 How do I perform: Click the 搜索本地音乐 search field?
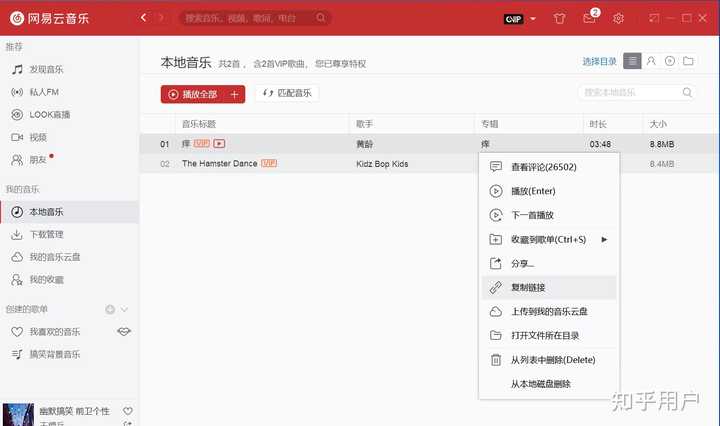pos(636,92)
